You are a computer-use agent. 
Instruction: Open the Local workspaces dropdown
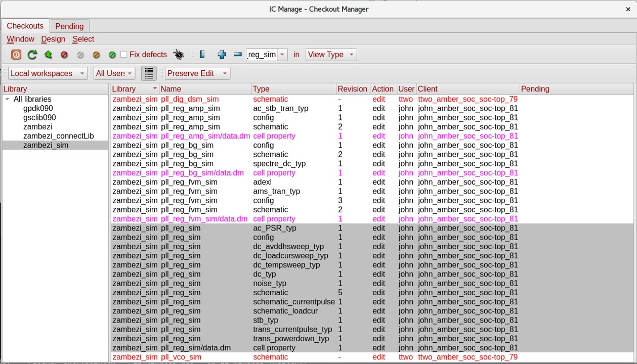point(48,73)
